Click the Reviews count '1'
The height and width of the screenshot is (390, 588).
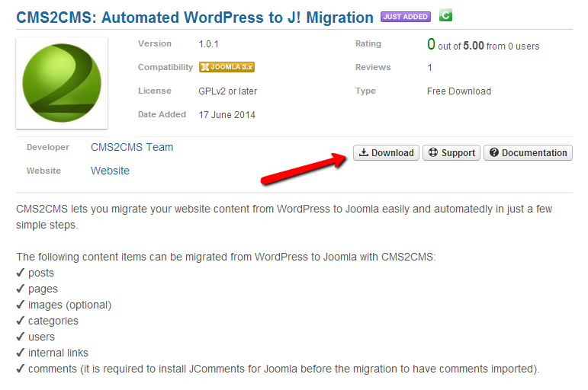click(429, 68)
